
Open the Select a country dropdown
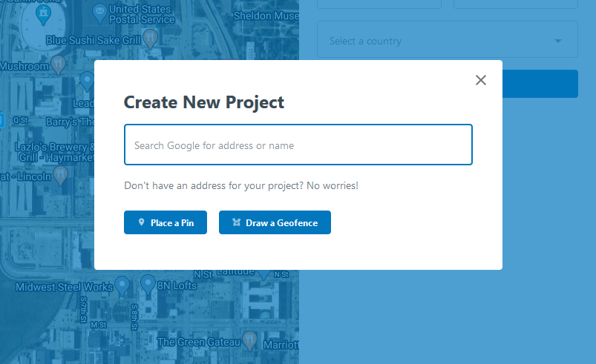point(448,39)
